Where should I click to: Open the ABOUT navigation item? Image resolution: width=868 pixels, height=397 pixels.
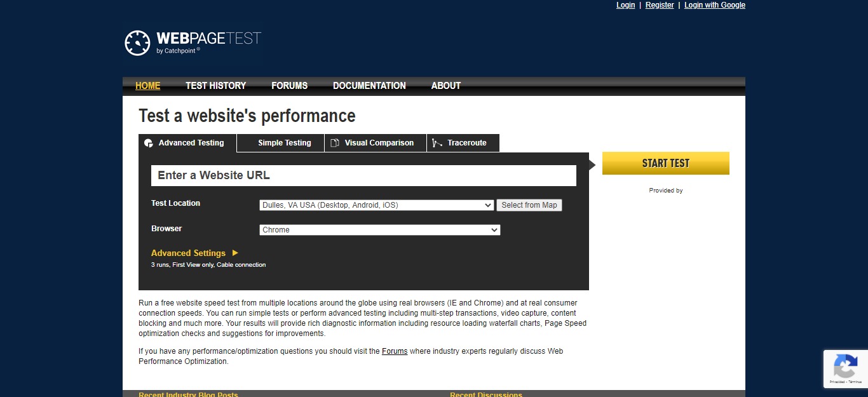point(446,86)
